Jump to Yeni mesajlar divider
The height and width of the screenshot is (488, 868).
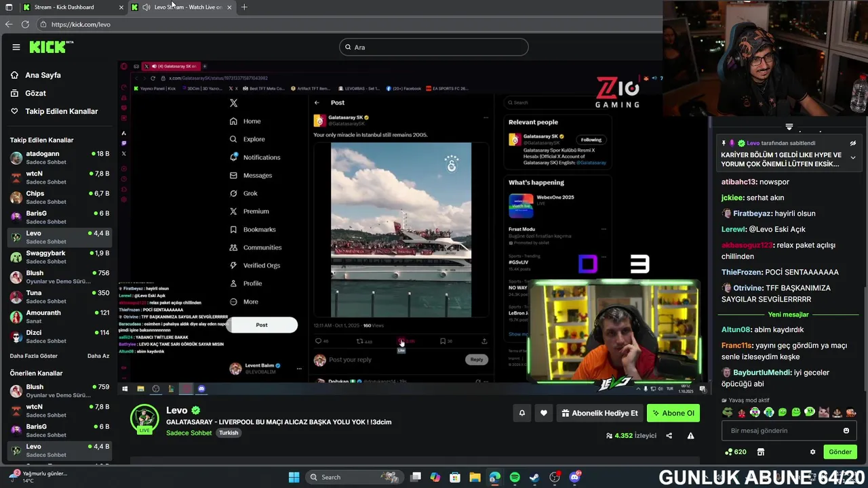point(788,314)
